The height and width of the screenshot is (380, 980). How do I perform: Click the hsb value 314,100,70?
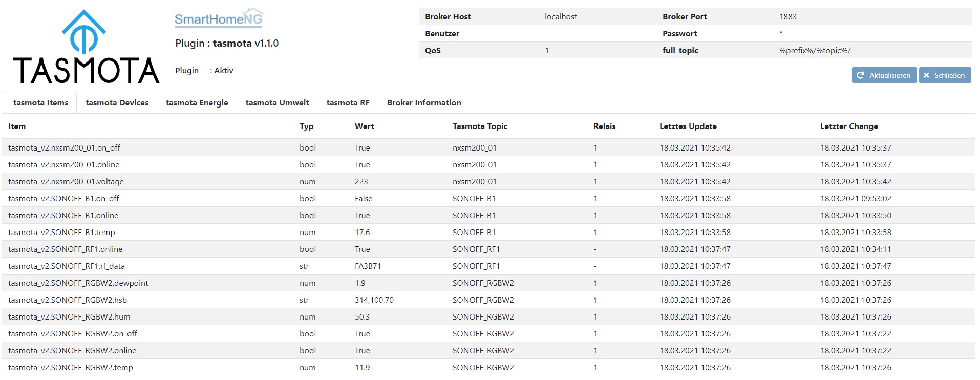click(374, 300)
